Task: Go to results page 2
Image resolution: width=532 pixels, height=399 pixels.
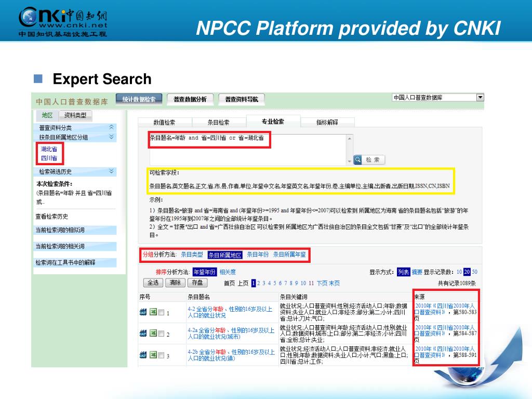Action: (x=259, y=283)
